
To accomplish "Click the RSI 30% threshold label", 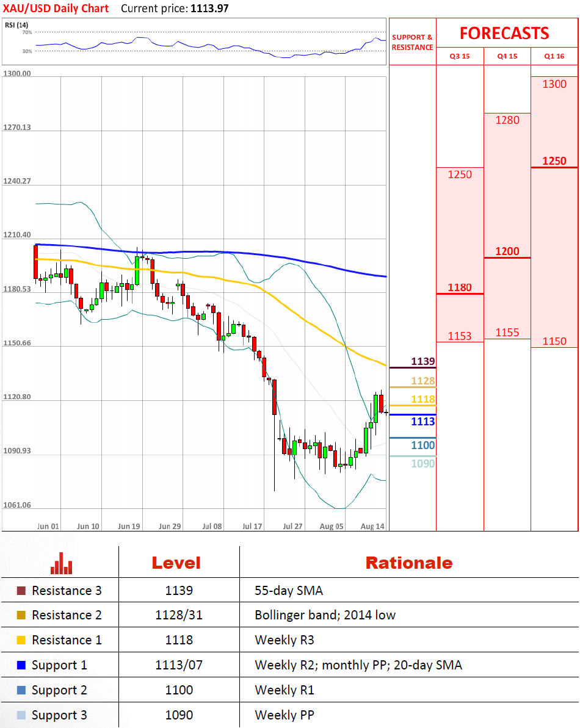I will tap(27, 51).
